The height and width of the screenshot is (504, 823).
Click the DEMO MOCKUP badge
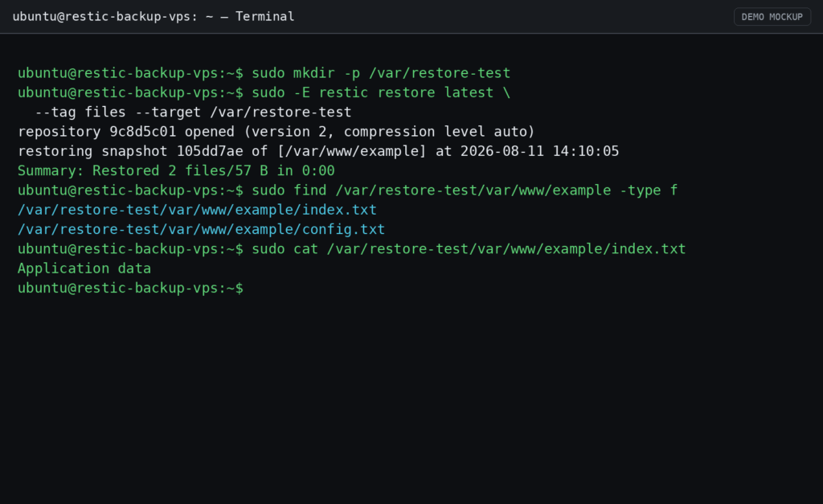(x=772, y=17)
